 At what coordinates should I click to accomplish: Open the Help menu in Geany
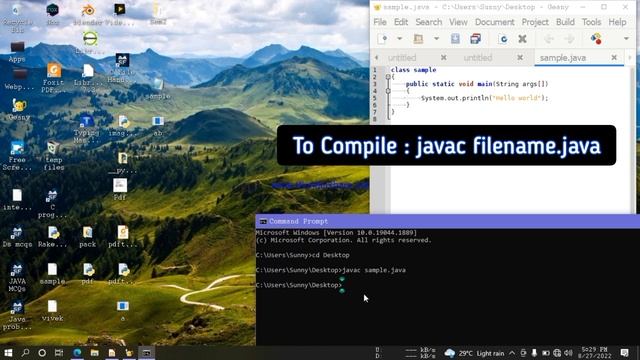click(617, 22)
